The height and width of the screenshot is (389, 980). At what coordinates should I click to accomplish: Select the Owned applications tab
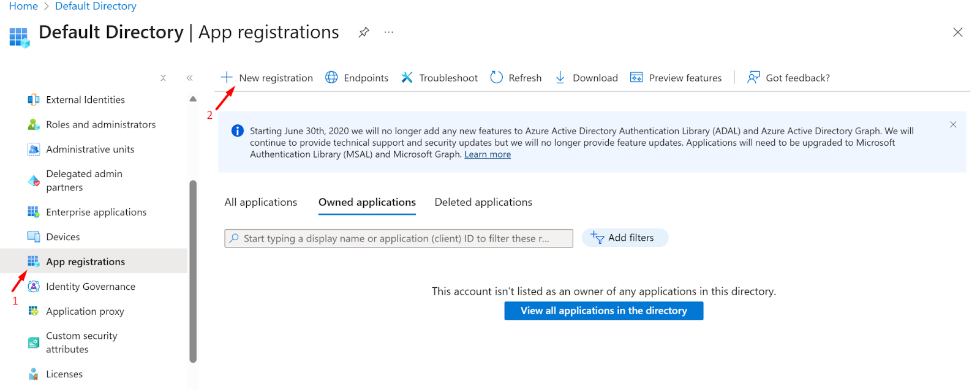coord(367,202)
